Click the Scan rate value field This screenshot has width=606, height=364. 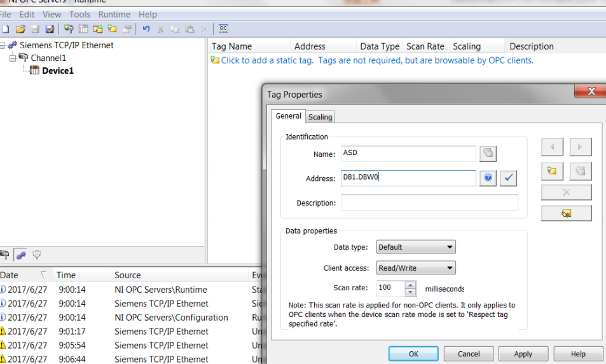tap(390, 288)
